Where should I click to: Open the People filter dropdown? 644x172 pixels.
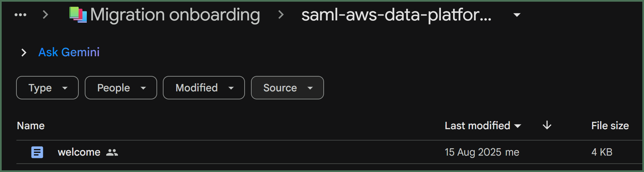[x=121, y=88]
